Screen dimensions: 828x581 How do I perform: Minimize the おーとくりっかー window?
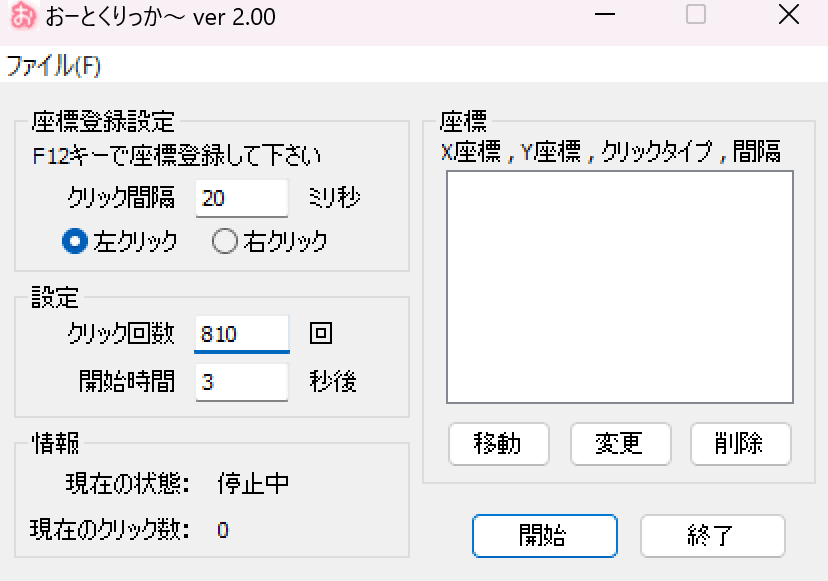[605, 15]
